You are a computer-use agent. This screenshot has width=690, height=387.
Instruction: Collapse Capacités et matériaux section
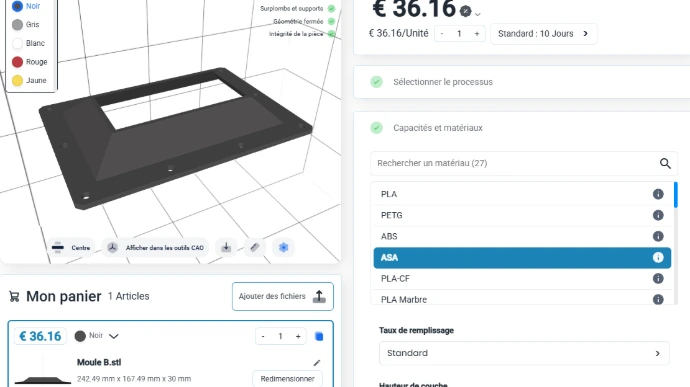[522, 128]
